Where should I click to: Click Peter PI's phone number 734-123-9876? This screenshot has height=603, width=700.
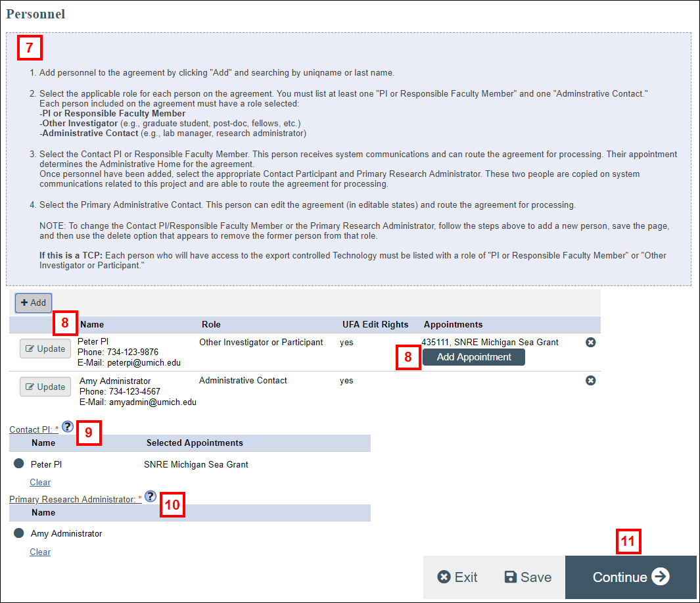[133, 352]
